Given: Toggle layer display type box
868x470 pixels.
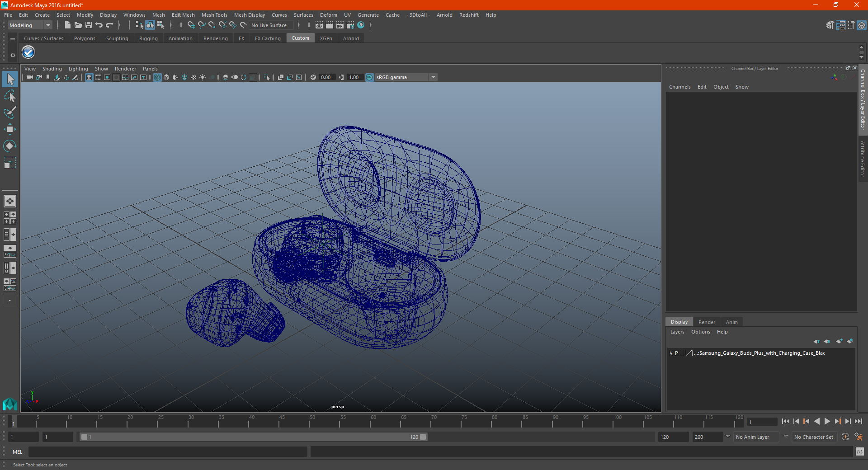Looking at the screenshot, I should 682,353.
